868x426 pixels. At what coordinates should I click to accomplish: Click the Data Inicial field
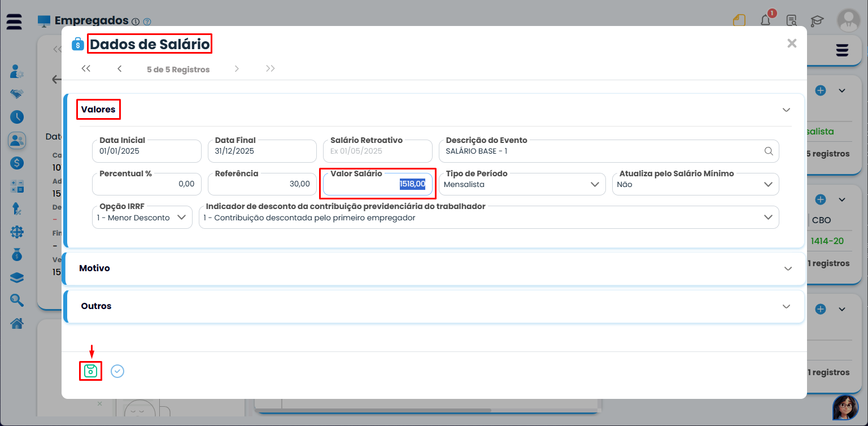[146, 151]
